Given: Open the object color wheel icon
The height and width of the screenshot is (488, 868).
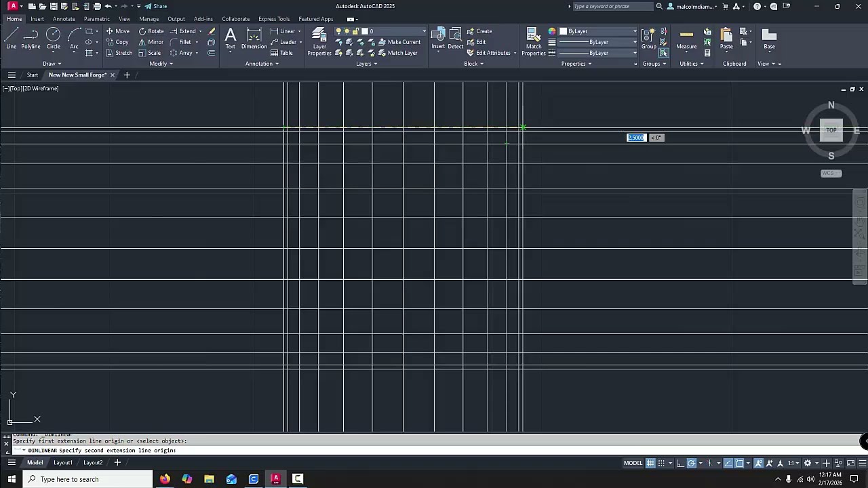Looking at the screenshot, I should click(x=552, y=31).
